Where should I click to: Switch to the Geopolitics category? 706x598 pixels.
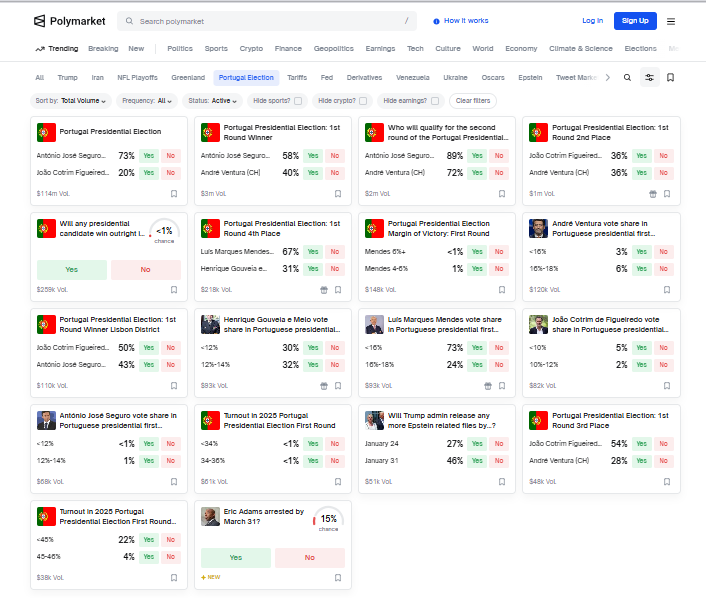[333, 48]
